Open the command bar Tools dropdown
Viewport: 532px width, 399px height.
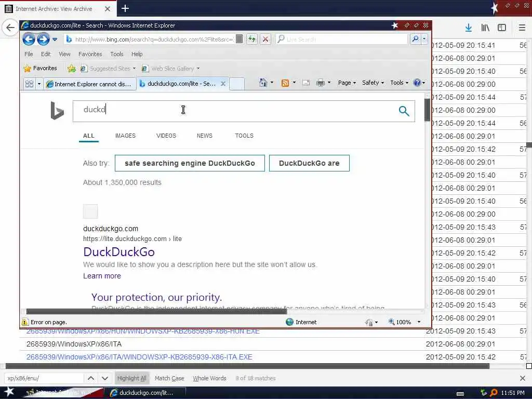pos(400,83)
